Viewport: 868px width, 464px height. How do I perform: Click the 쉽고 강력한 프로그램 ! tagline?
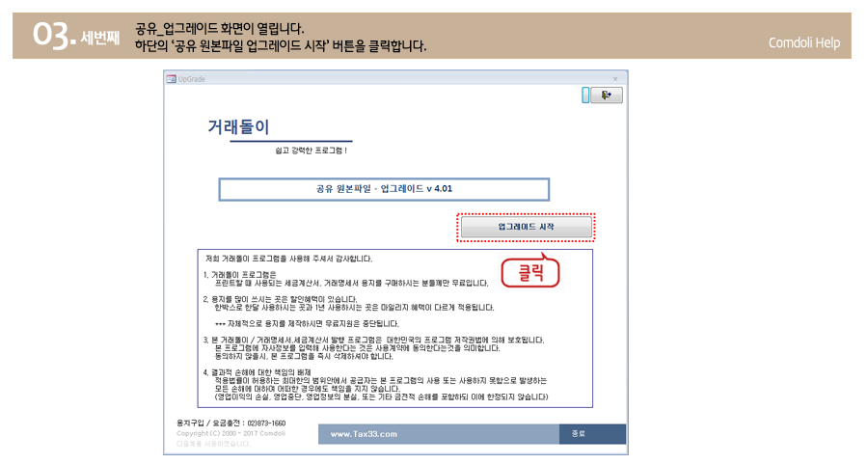tap(312, 150)
